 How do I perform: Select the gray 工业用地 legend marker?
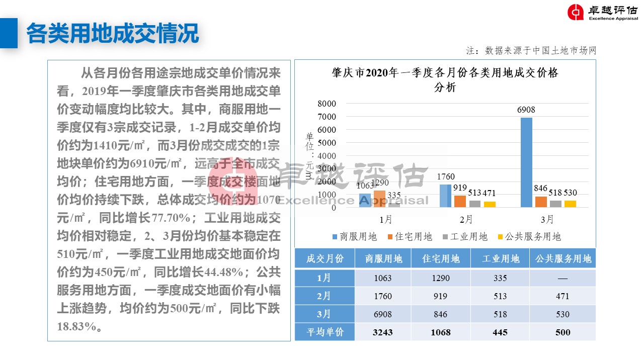(x=445, y=236)
